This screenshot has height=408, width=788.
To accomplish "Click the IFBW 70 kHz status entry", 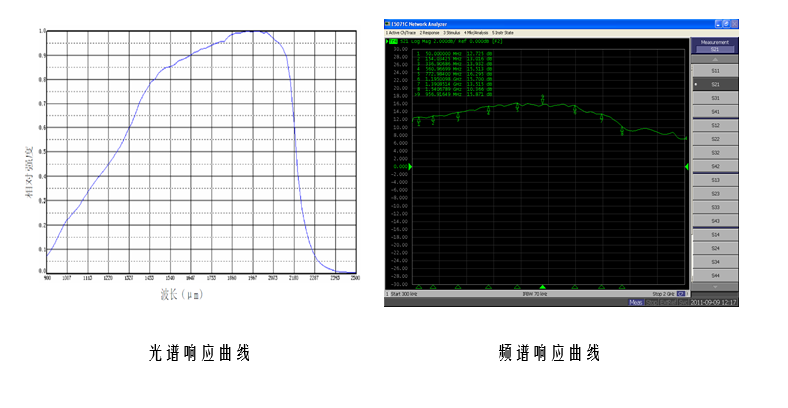I will tap(534, 293).
